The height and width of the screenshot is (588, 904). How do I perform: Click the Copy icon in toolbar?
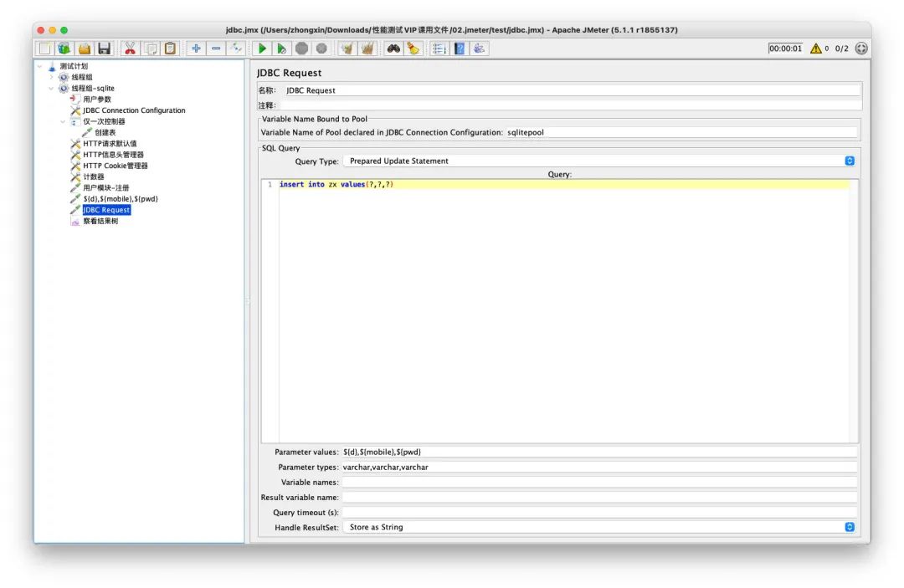pos(151,49)
